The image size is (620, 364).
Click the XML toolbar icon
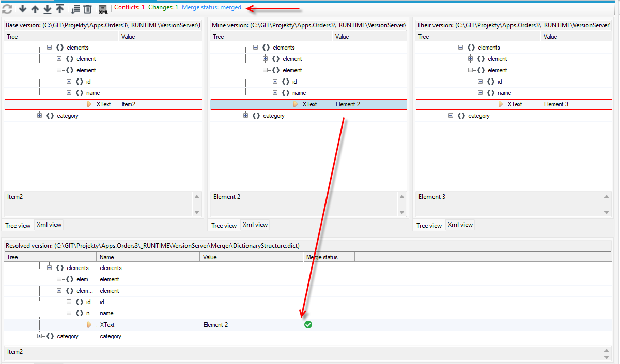[x=103, y=9]
